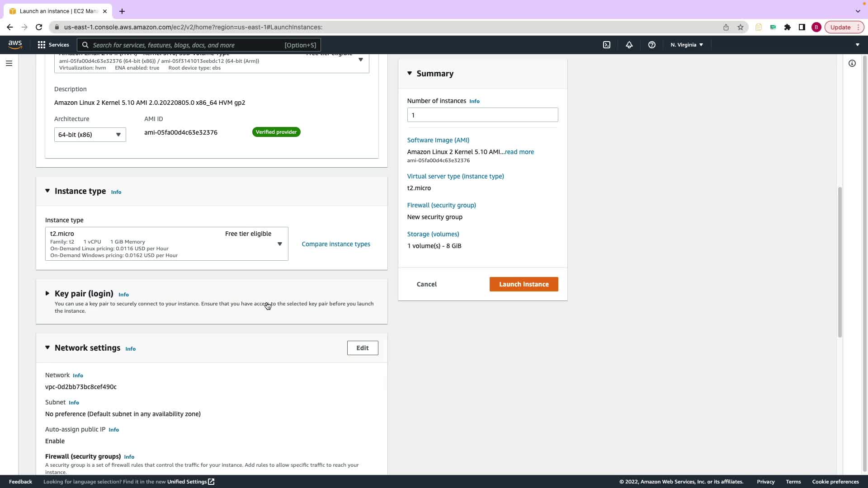Open the AWS support help icon

tap(651, 45)
